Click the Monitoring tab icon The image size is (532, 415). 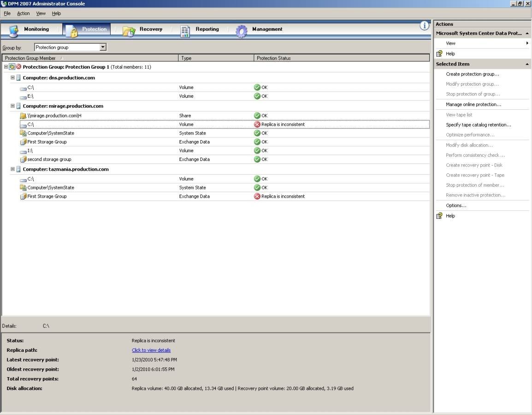coord(13,30)
